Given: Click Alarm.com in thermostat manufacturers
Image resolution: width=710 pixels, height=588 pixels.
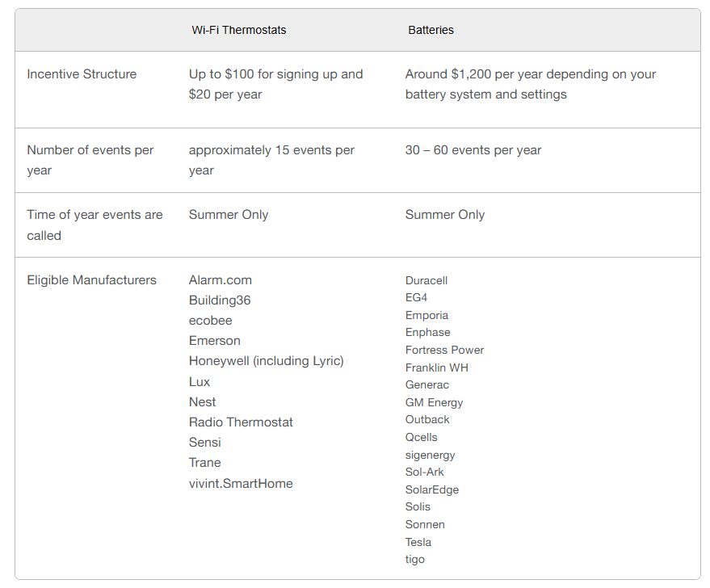Looking at the screenshot, I should [220, 279].
